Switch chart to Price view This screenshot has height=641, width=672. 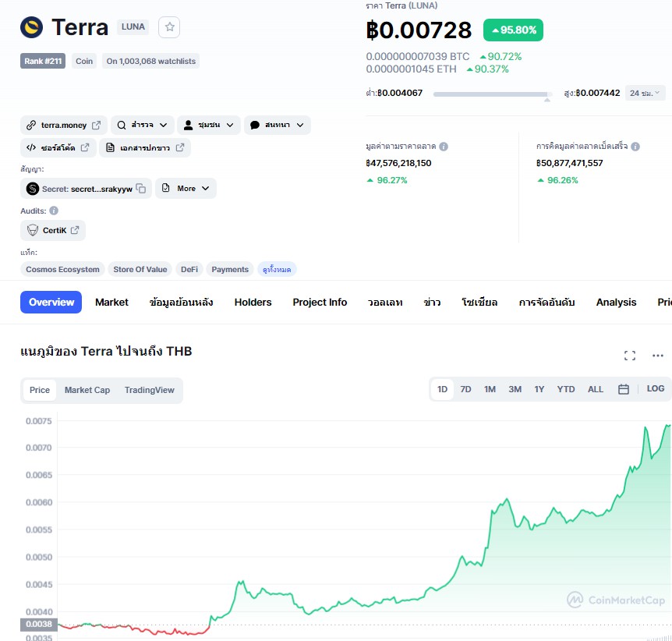(40, 390)
